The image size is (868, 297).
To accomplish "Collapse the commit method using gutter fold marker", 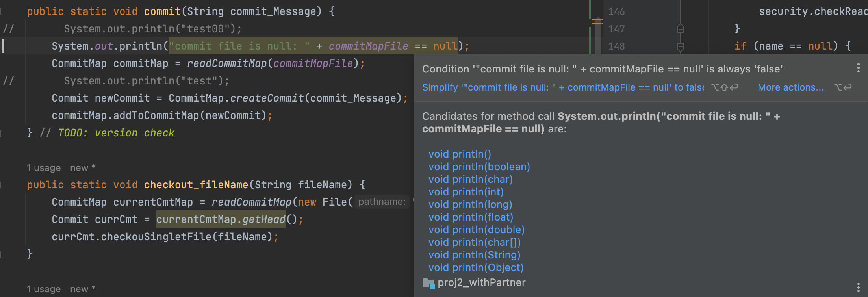I will 1,11.
